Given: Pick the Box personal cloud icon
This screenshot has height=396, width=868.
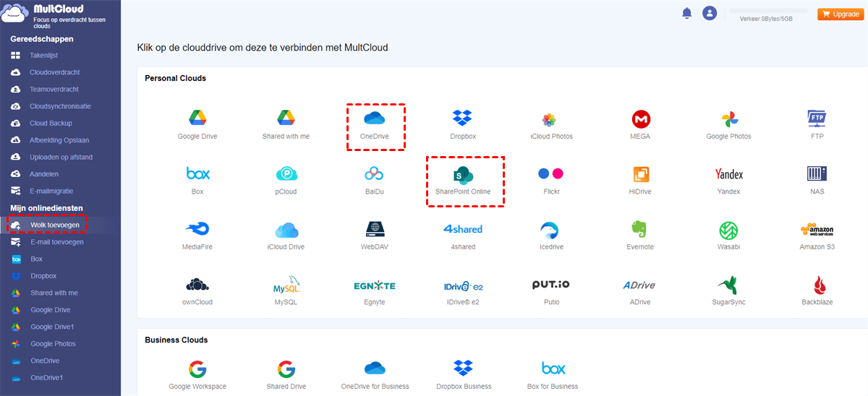Looking at the screenshot, I should [x=197, y=173].
